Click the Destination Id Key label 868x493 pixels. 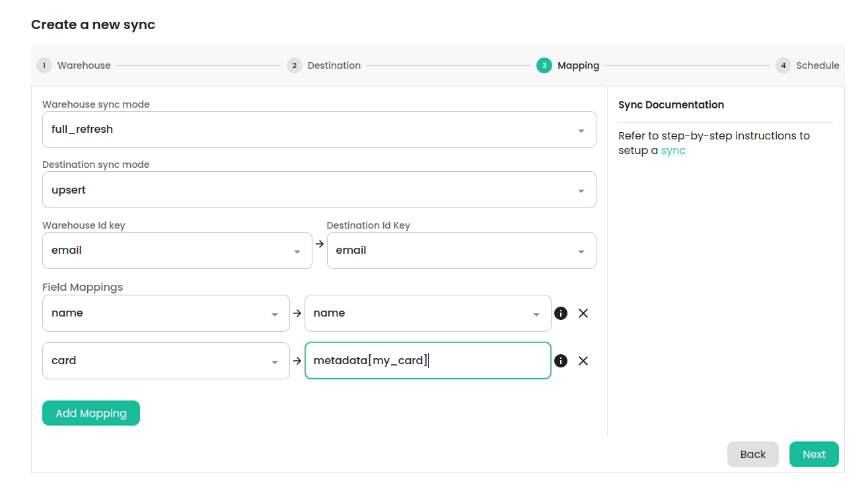(369, 225)
